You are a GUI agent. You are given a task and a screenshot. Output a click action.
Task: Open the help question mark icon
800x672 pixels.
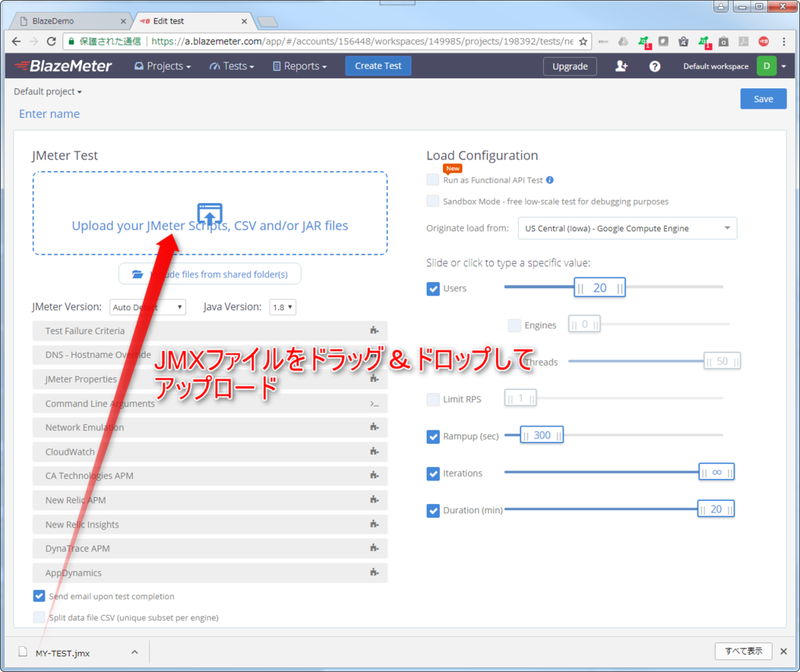click(x=655, y=66)
